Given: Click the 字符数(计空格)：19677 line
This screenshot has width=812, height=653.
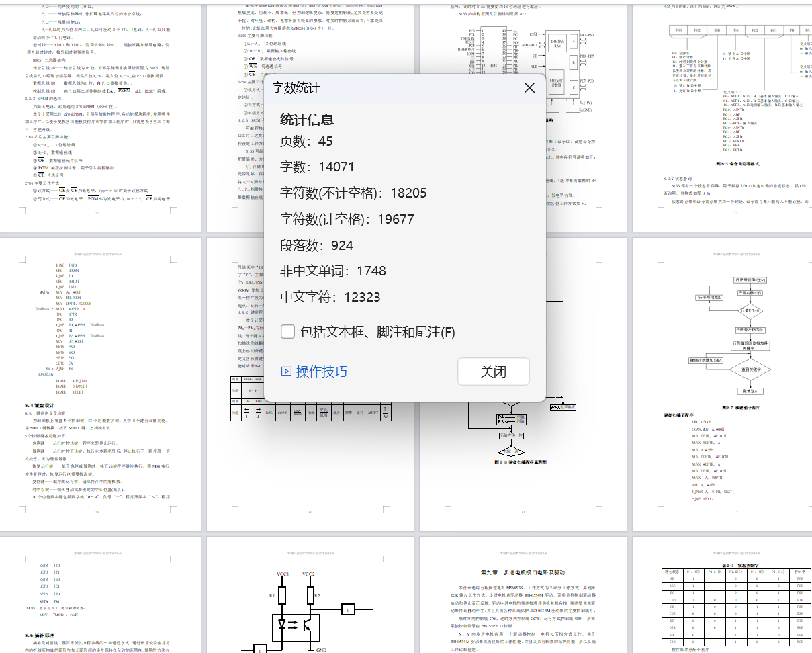Looking at the screenshot, I should 347,219.
